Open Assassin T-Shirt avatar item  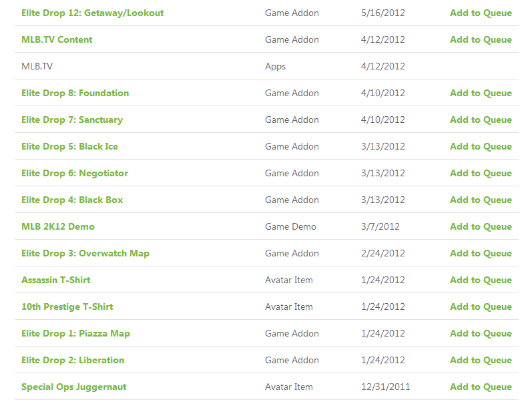point(55,280)
